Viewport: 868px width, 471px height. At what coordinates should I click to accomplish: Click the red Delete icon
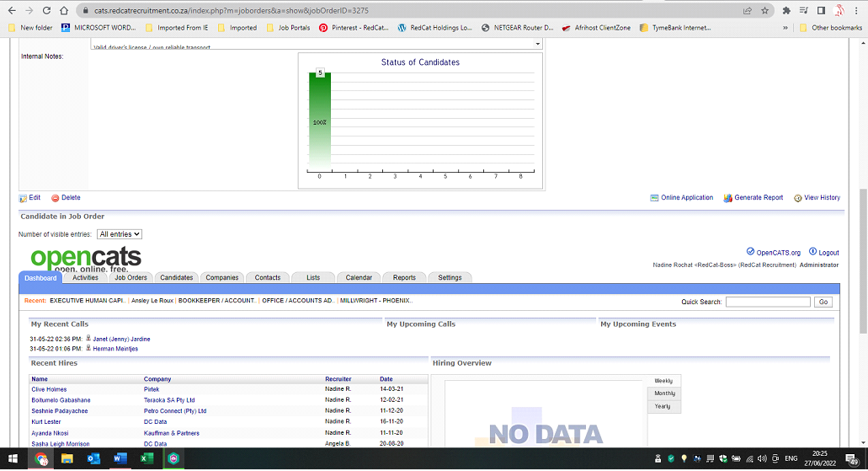point(56,198)
